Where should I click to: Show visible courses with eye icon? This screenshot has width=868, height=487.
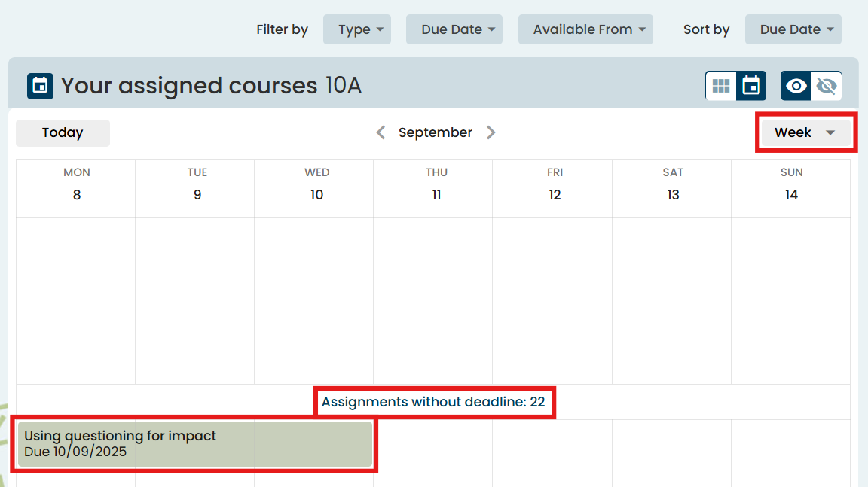[x=796, y=86]
